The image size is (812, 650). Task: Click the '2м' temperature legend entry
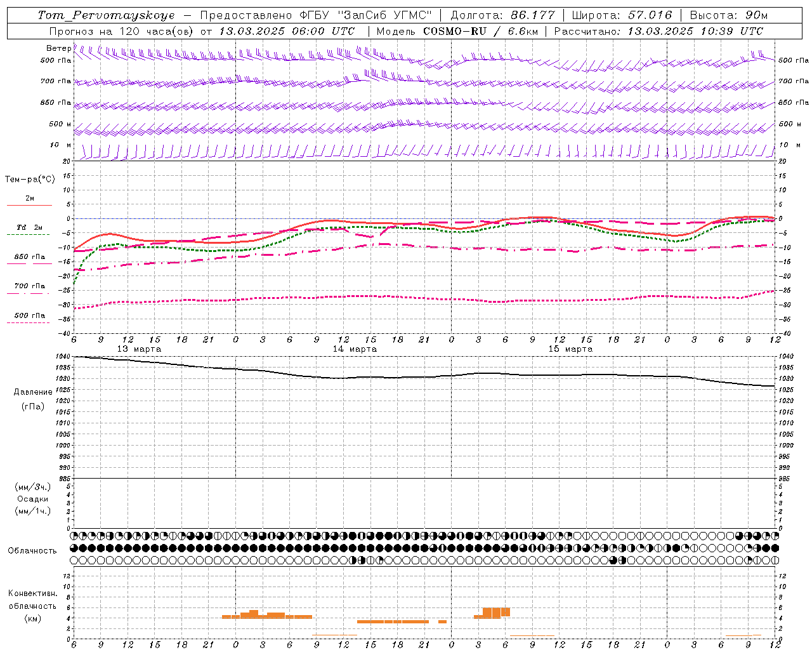[30, 198]
